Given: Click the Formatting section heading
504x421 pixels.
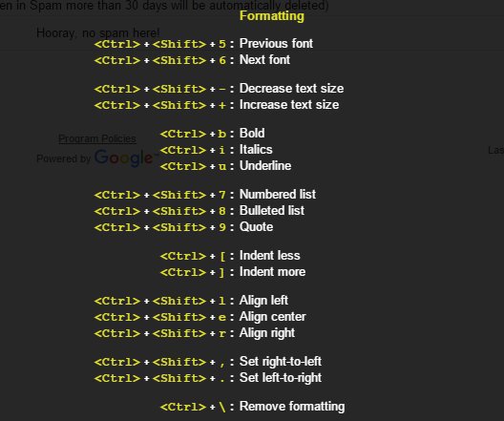Looking at the screenshot, I should 272,15.
